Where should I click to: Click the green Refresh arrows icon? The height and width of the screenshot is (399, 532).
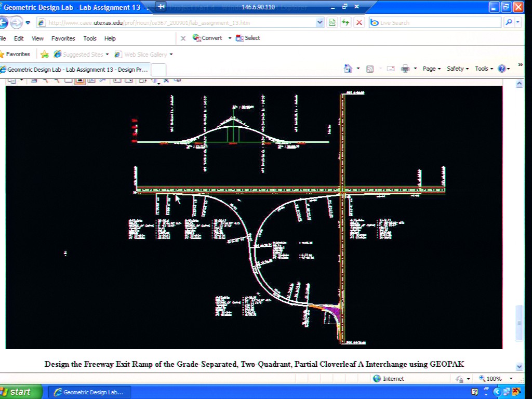[345, 23]
